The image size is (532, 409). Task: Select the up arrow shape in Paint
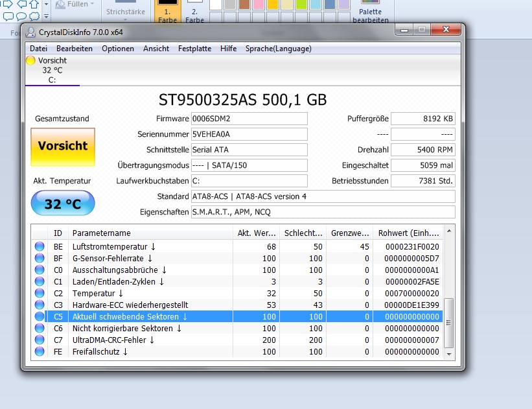click(34, 4)
